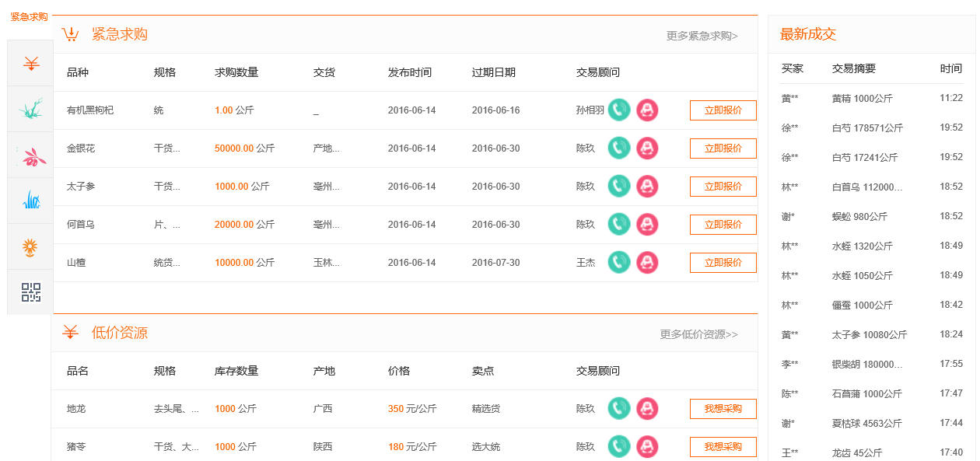This screenshot has height=461, width=980.
Task: Open the QR code sidebar icon
Action: (30, 293)
